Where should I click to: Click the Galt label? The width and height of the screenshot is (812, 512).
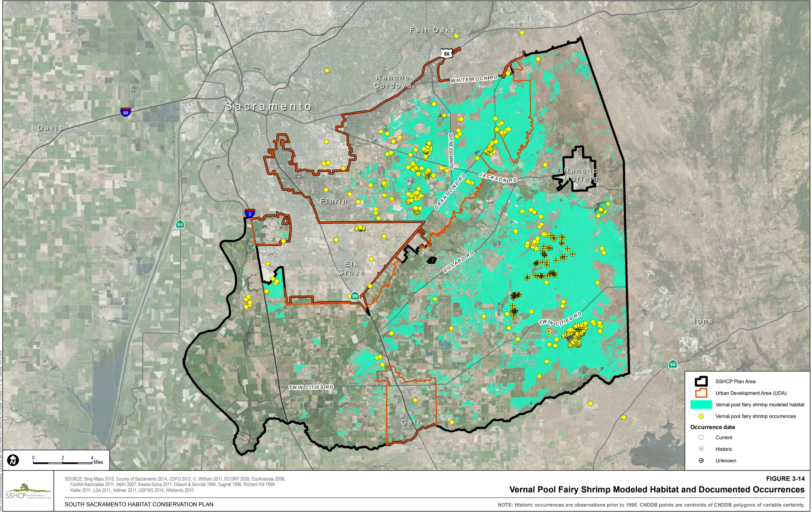coord(411,422)
